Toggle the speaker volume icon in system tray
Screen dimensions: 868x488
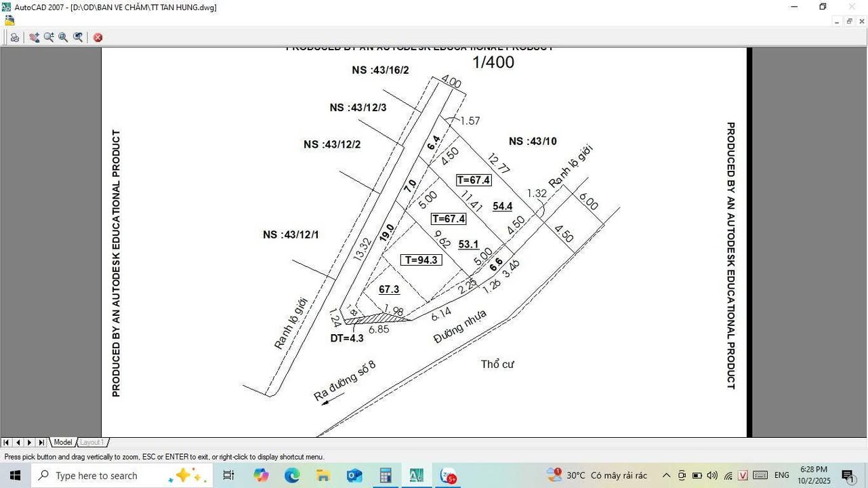(712, 475)
